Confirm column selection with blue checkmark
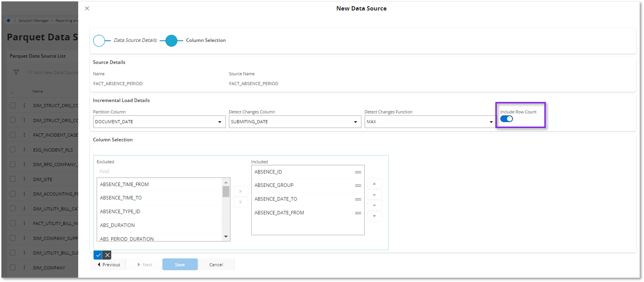This screenshot has width=644, height=282. (98, 255)
